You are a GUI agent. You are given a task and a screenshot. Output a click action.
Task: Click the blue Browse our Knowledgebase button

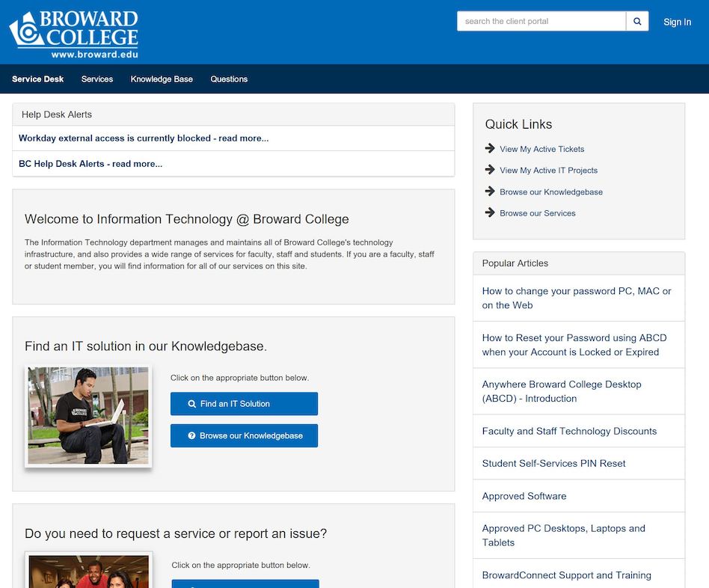244,435
